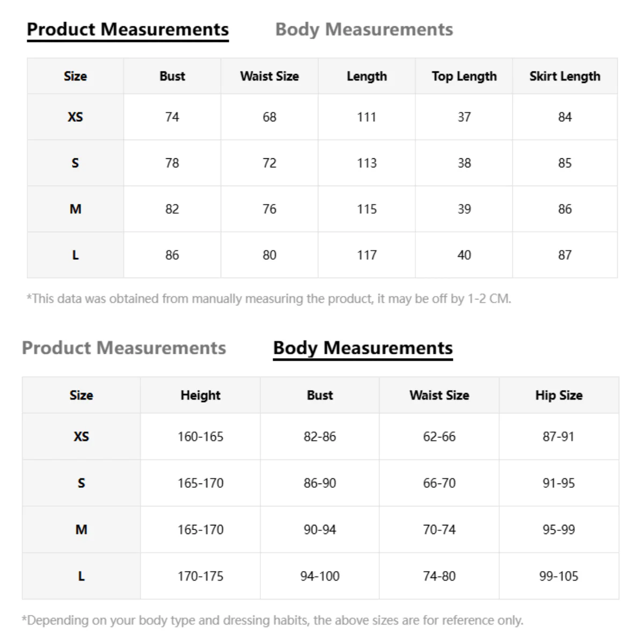Click the 94-100 bust range cell

(320, 576)
